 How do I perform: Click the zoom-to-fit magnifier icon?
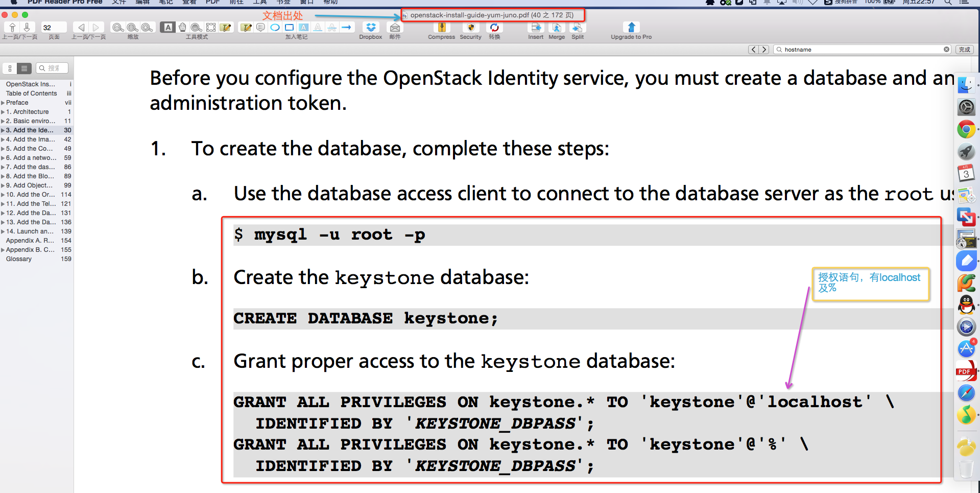[x=133, y=27]
